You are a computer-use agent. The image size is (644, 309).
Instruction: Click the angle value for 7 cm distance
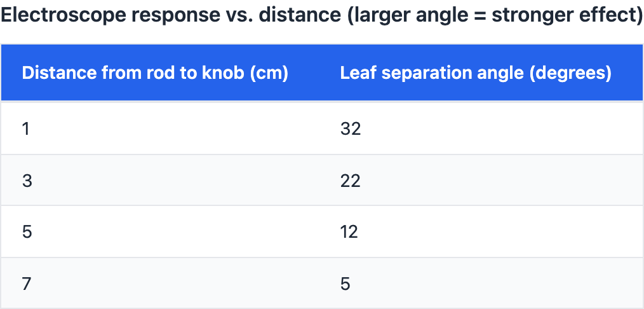click(x=345, y=283)
